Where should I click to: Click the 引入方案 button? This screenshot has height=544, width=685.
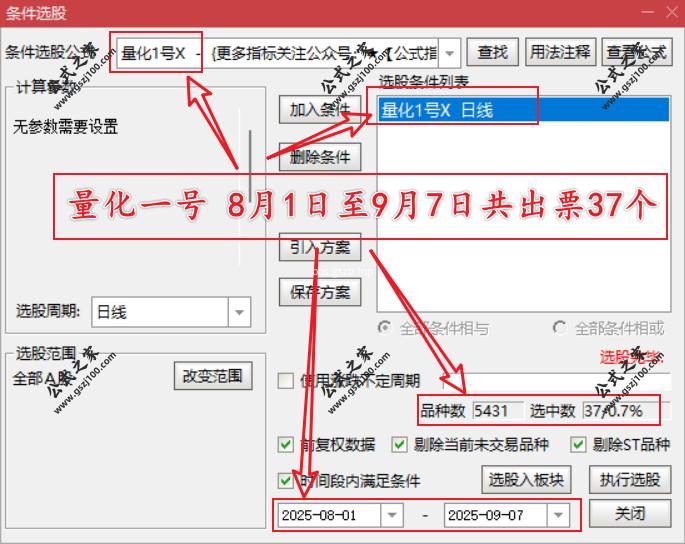[x=320, y=247]
